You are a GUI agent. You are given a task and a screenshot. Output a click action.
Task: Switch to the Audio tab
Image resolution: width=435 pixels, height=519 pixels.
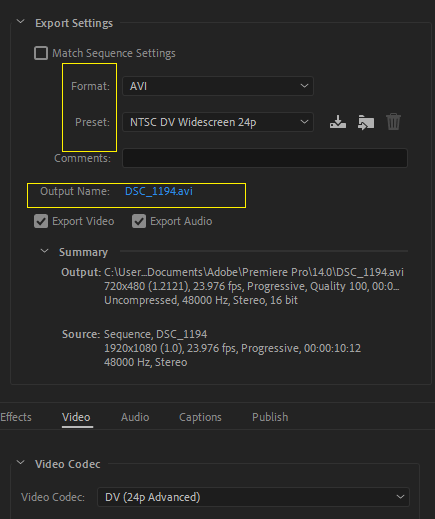point(135,417)
